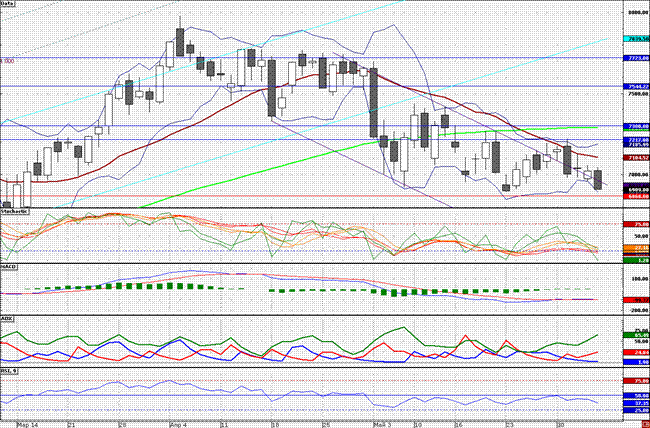Viewport: 650px width, 428px height.
Task: Click the orange value tag in Stochastic panel
Action: (636, 247)
